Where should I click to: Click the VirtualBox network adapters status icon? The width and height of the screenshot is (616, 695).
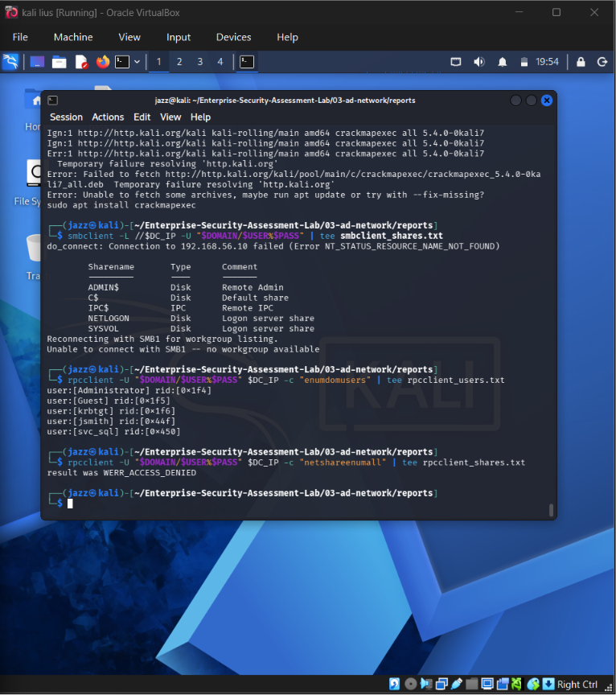441,685
